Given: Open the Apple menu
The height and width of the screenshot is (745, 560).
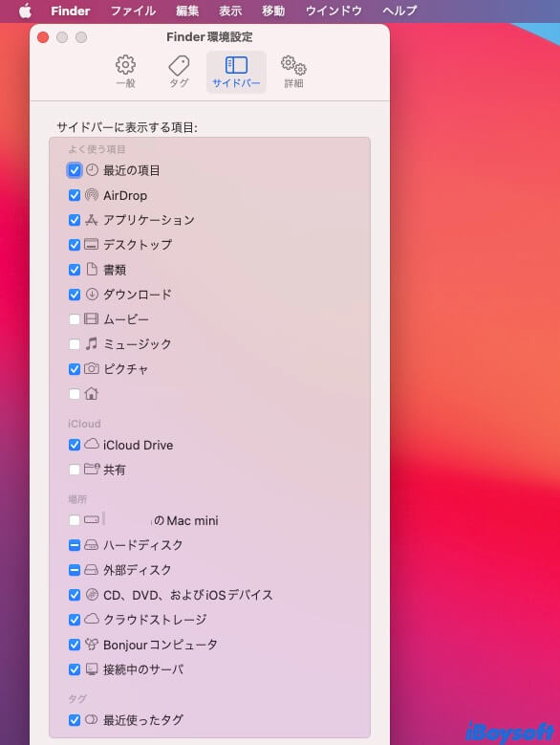Looking at the screenshot, I should pos(25,11).
